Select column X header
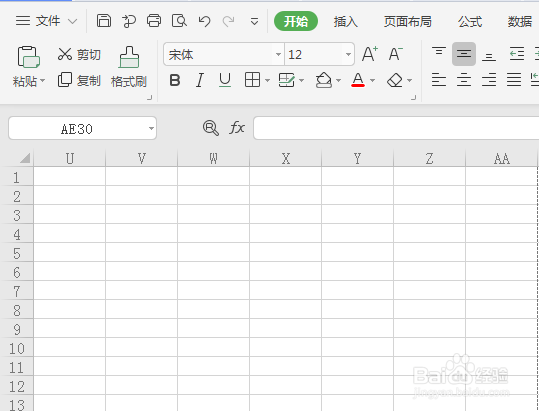 point(286,158)
